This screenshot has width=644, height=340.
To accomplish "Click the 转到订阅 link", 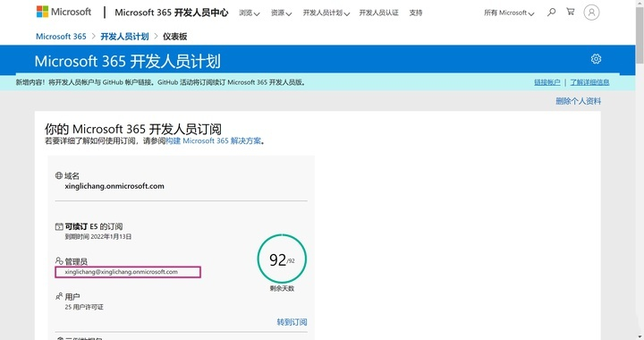I will click(292, 322).
